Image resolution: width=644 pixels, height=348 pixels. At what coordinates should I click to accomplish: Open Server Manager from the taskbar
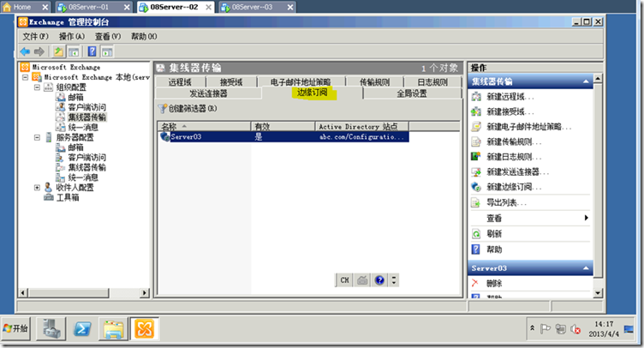pos(51,328)
